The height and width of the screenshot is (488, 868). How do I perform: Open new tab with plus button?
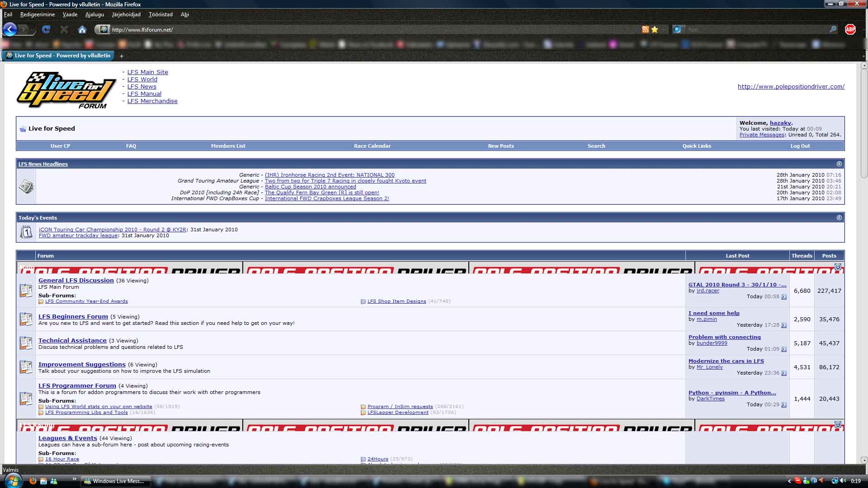[x=121, y=56]
